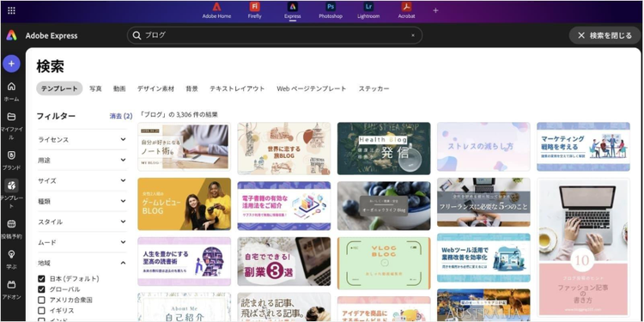Open 電子書籍の有効な活用法 template

click(x=284, y=206)
